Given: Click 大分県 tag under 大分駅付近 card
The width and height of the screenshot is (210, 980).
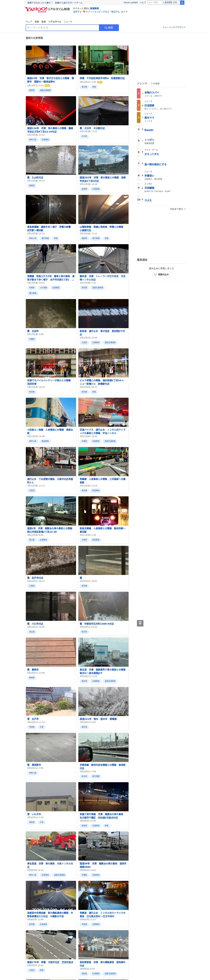Looking at the screenshot, I should (x=85, y=136).
